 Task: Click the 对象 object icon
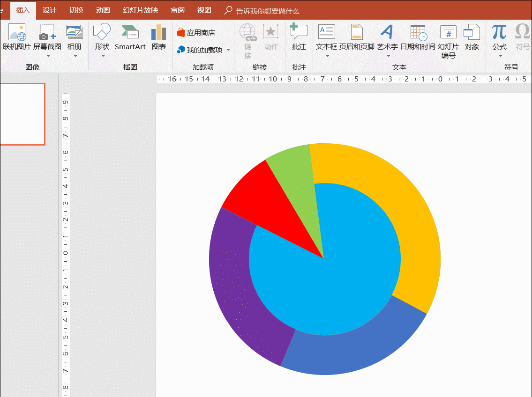(x=472, y=33)
